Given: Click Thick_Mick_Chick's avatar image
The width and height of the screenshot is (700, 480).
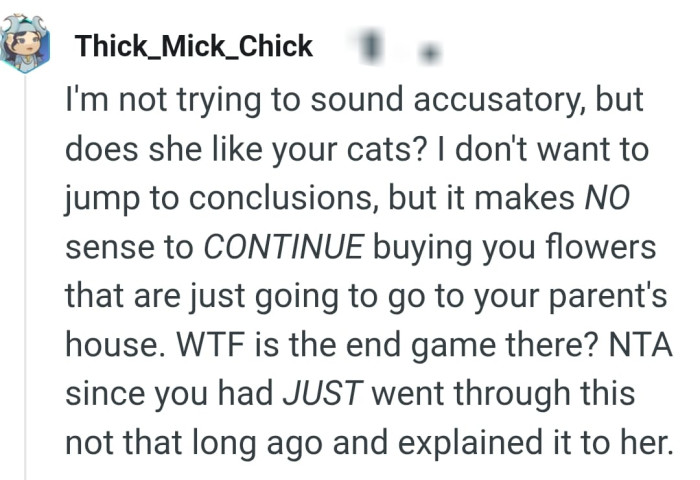Looking at the screenshot, I should pos(25,46).
